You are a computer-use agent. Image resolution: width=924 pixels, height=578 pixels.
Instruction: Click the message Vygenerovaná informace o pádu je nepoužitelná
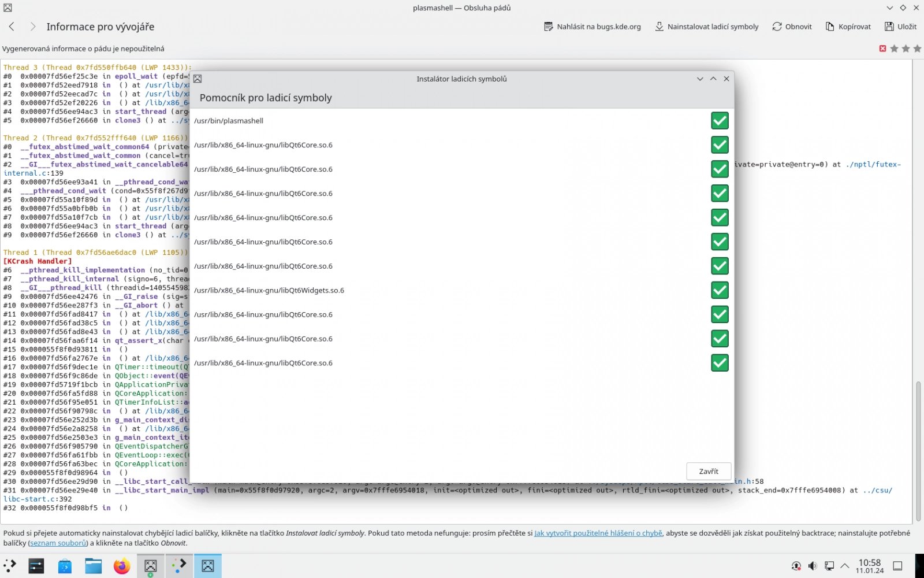(x=83, y=49)
